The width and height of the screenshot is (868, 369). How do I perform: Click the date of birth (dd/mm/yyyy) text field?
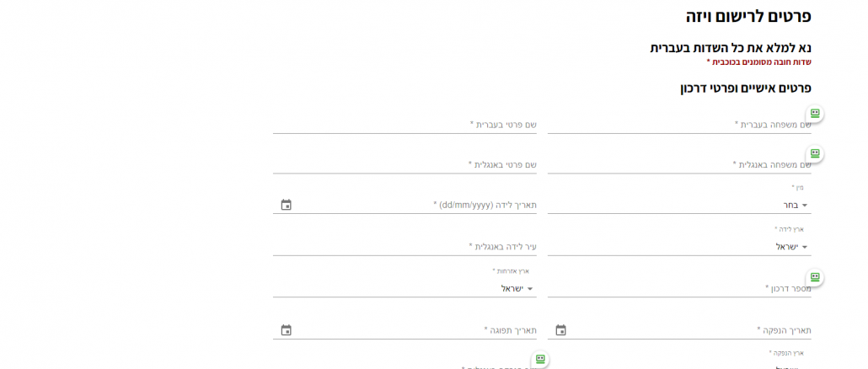pos(413,205)
